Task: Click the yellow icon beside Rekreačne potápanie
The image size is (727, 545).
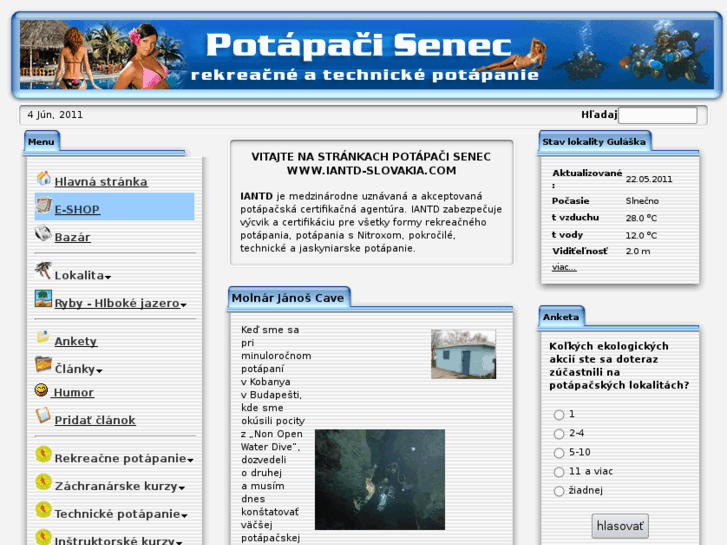Action: pos(44,454)
